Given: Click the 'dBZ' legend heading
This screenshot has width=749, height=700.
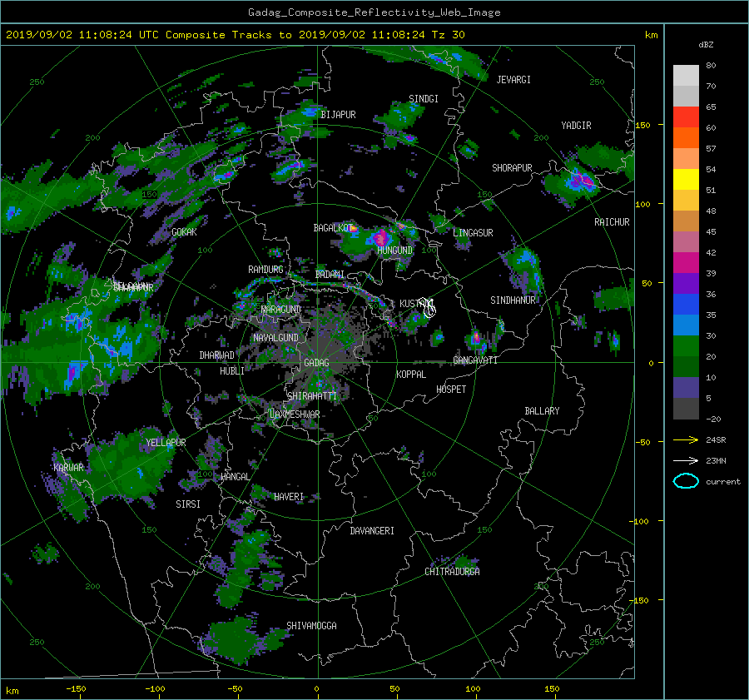Looking at the screenshot, I should point(706,45).
